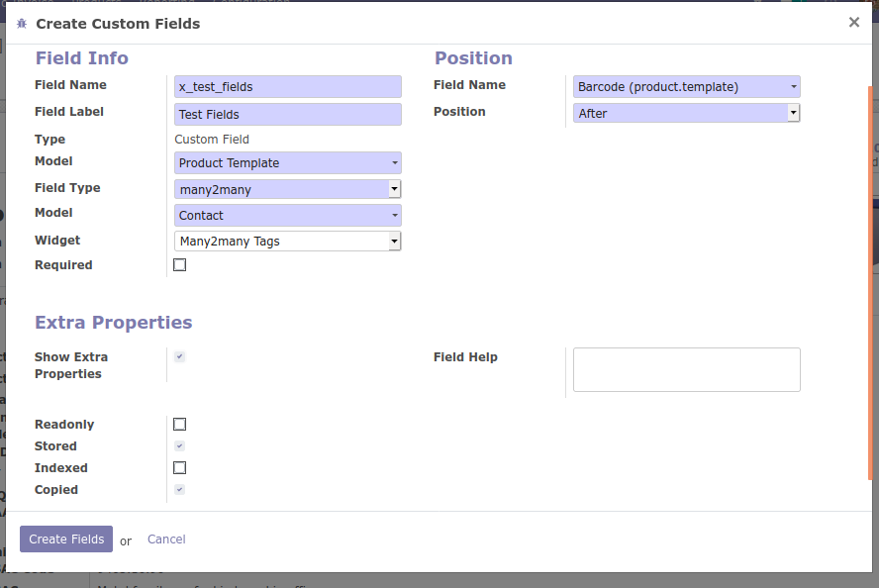Open the Contact model dropdown
This screenshot has height=588, width=879.
[x=288, y=216]
